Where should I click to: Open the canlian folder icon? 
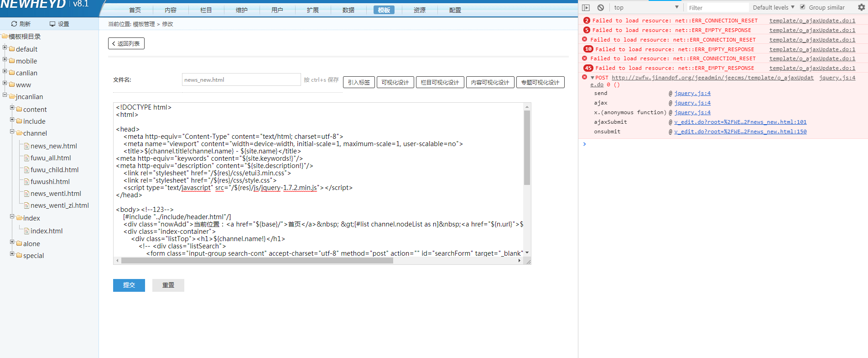point(12,73)
